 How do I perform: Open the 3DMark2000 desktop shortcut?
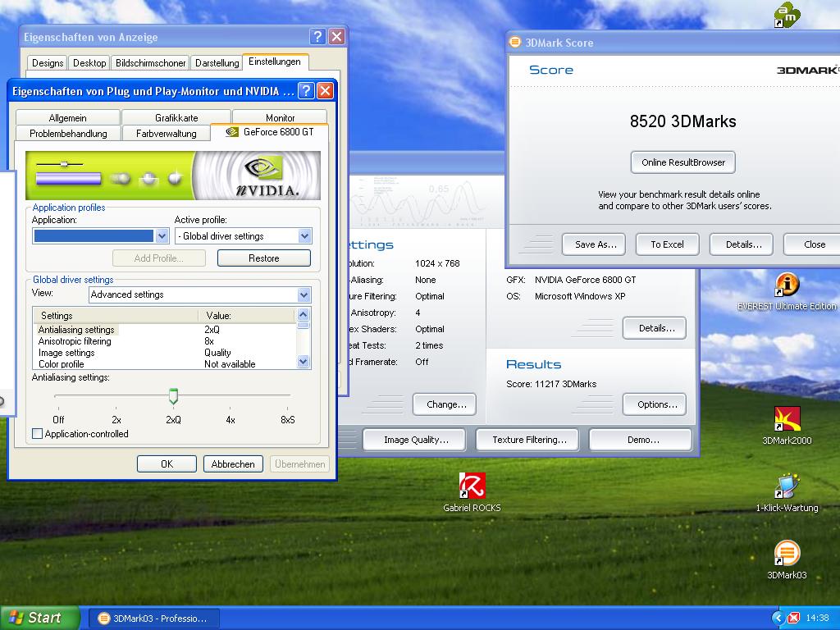click(787, 426)
